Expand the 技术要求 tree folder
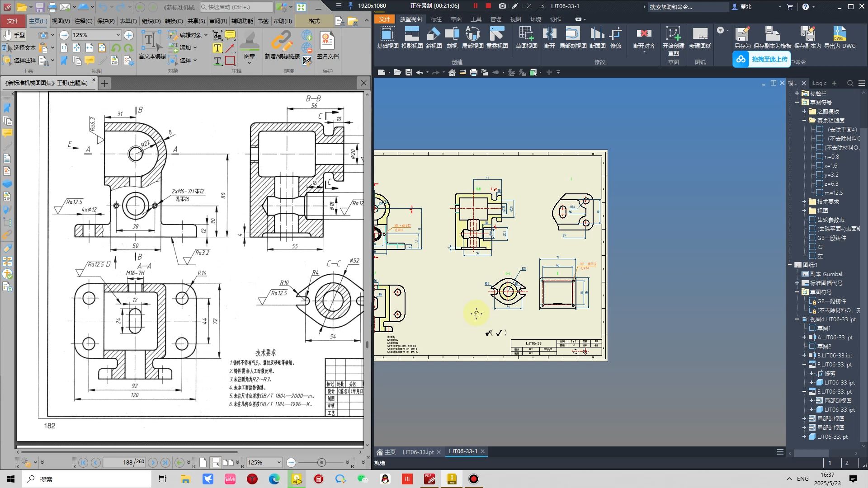The width and height of the screenshot is (868, 488). (x=804, y=202)
